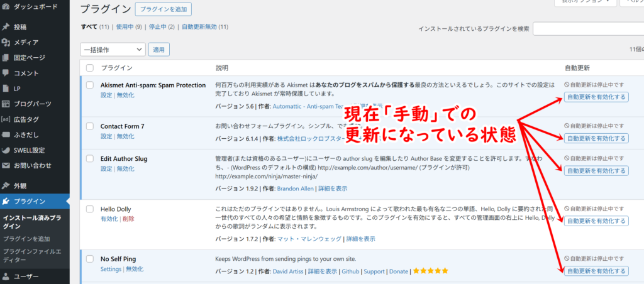Select プラグインを追加 in sidebar submenu
This screenshot has width=644, height=284.
click(x=26, y=239)
